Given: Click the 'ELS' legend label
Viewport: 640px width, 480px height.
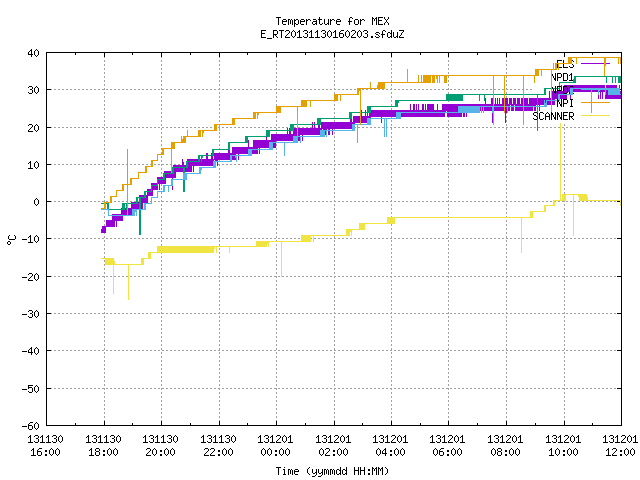Looking at the screenshot, I should click(565, 64).
